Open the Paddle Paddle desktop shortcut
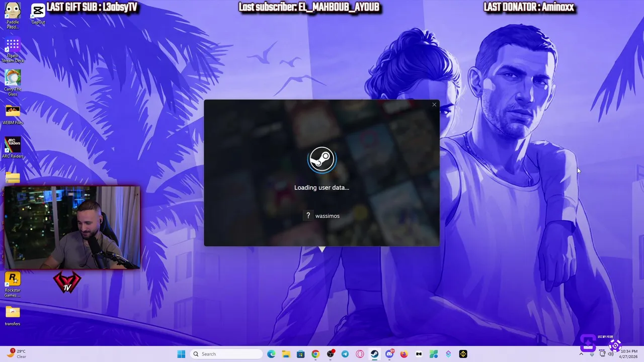644x362 pixels. 13,15
